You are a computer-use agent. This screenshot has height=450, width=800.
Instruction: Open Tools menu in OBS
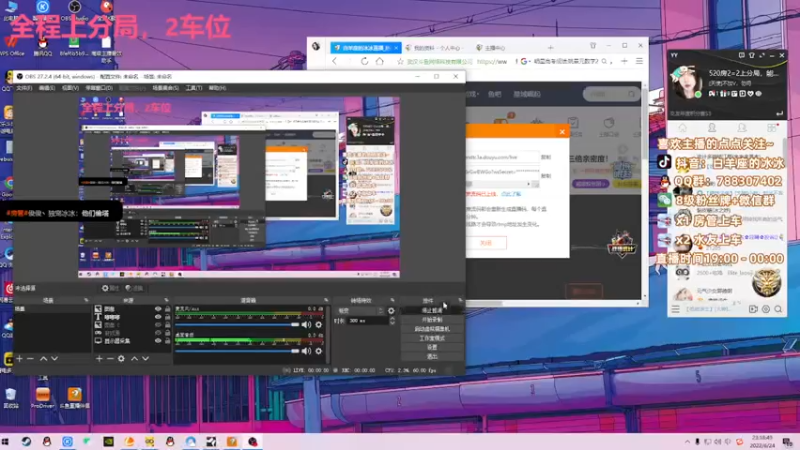pos(194,88)
